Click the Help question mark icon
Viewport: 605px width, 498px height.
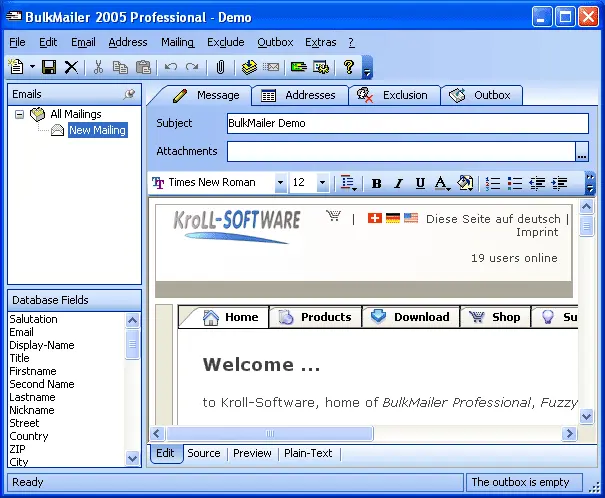(349, 67)
